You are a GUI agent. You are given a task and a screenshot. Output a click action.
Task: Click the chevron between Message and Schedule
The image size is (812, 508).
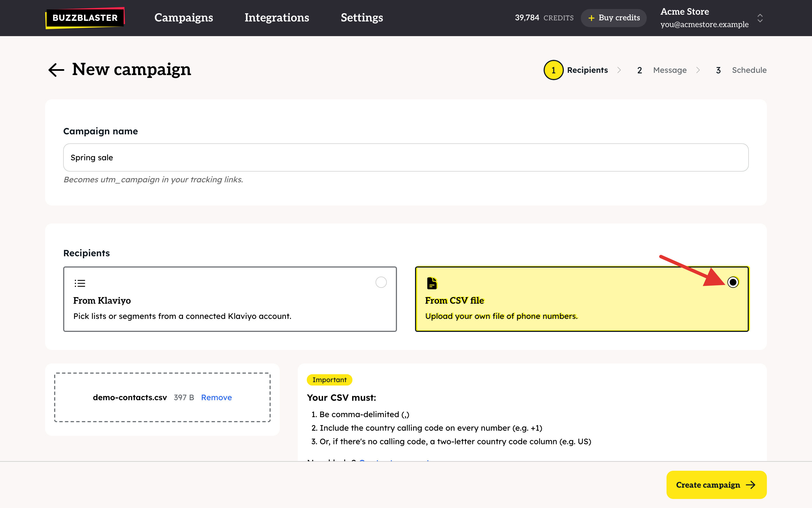698,70
